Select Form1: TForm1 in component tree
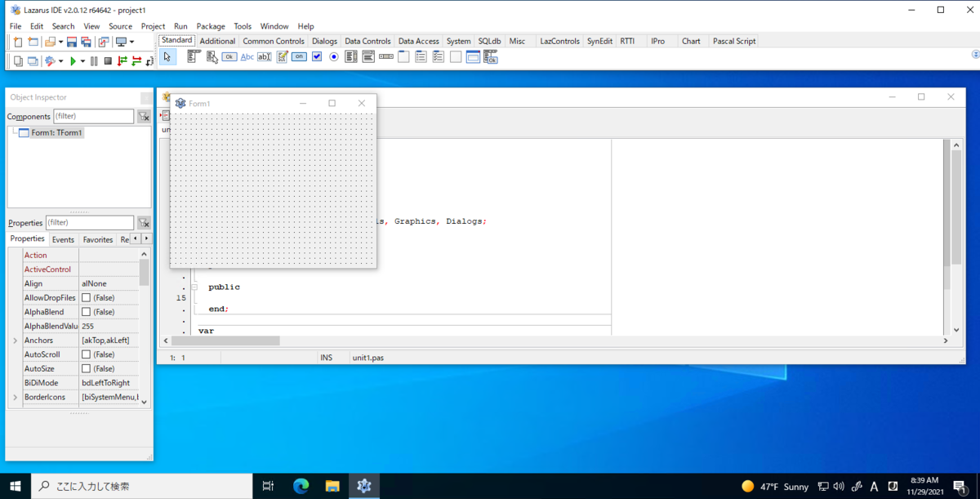 [56, 132]
